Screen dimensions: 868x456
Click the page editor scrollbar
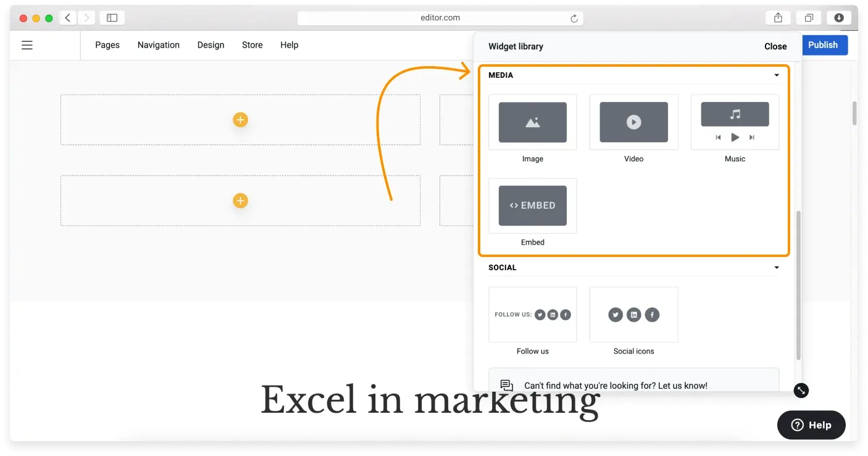(x=854, y=114)
